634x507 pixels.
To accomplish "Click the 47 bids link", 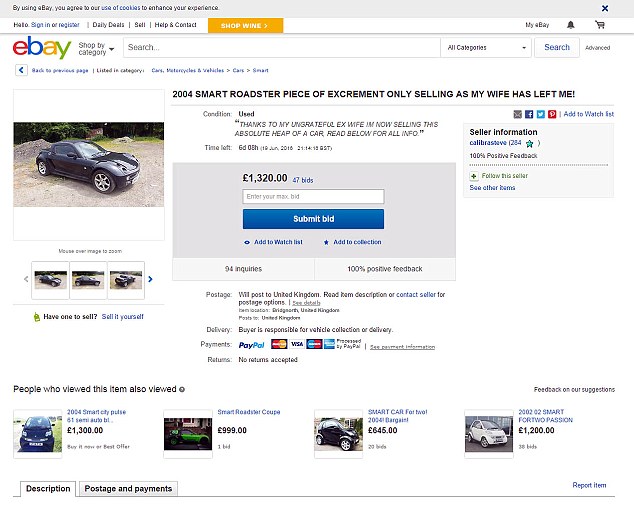I will coord(303,180).
